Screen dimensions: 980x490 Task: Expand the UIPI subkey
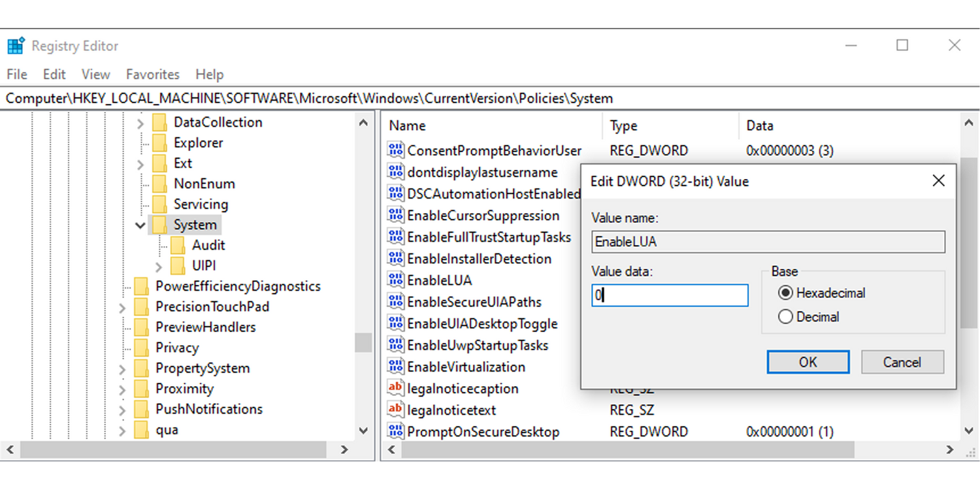point(159,267)
